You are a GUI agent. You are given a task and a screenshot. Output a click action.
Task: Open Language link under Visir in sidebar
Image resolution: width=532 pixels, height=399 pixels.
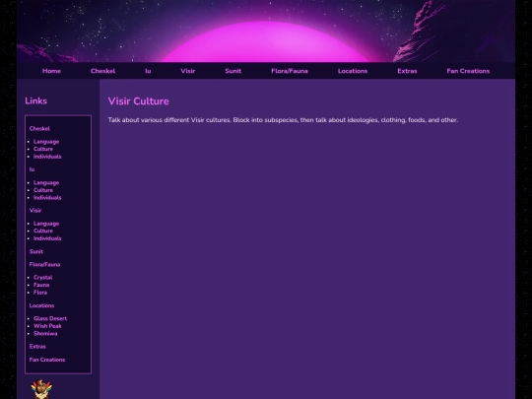pyautogui.click(x=46, y=224)
